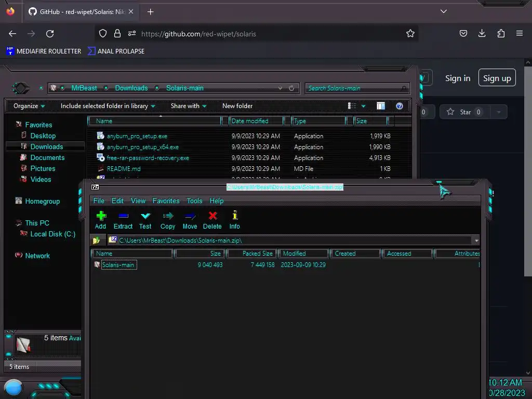The width and height of the screenshot is (532, 399).
Task: Hit the red Delete icon in 7-Zip
Action: tap(212, 220)
